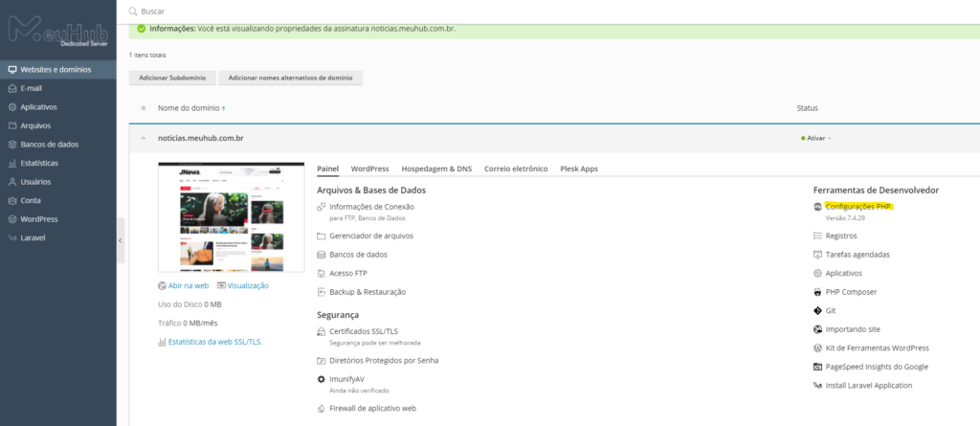Open Configurações PHP

tap(860, 207)
